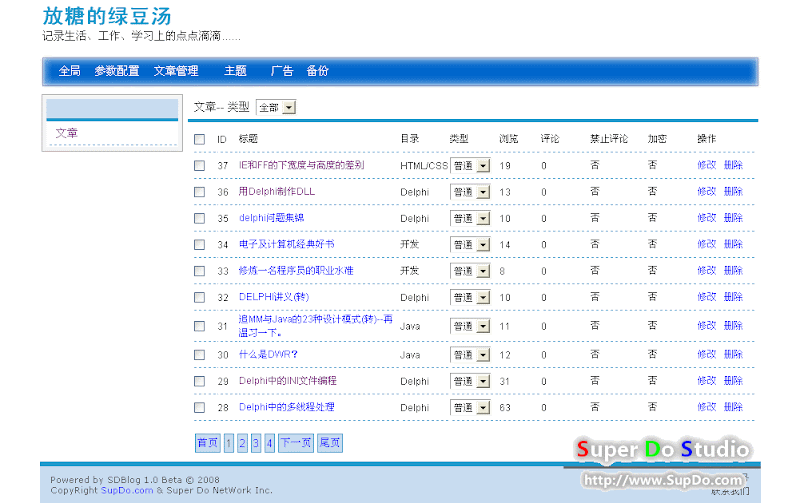The image size is (800, 503).
Task: Open the type dropdown in row 35
Action: pyautogui.click(x=470, y=218)
